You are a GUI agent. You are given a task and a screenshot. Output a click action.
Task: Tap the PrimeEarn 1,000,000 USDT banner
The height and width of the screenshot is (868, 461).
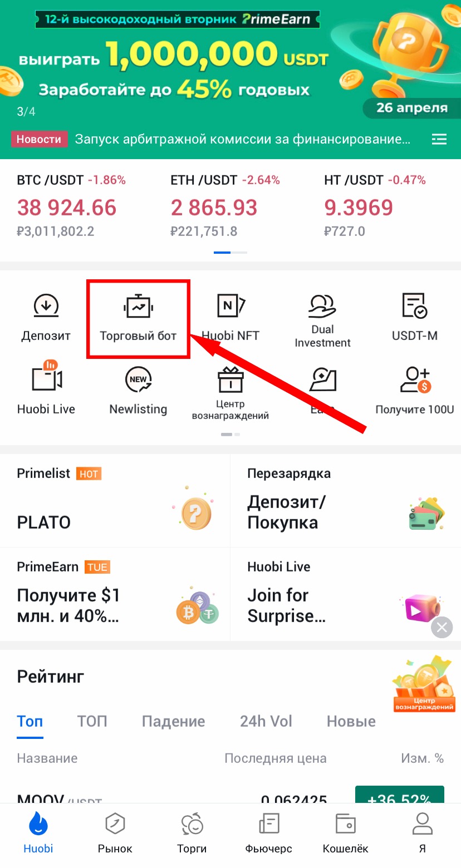coord(230,61)
